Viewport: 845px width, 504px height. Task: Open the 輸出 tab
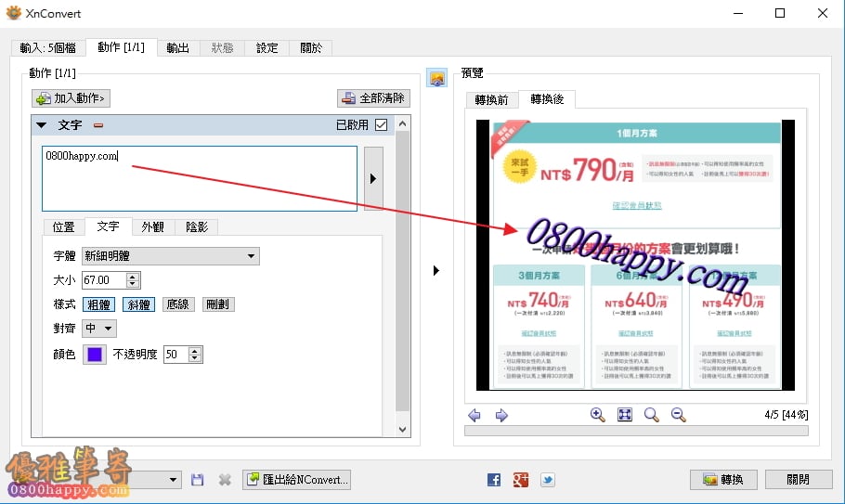pos(178,48)
